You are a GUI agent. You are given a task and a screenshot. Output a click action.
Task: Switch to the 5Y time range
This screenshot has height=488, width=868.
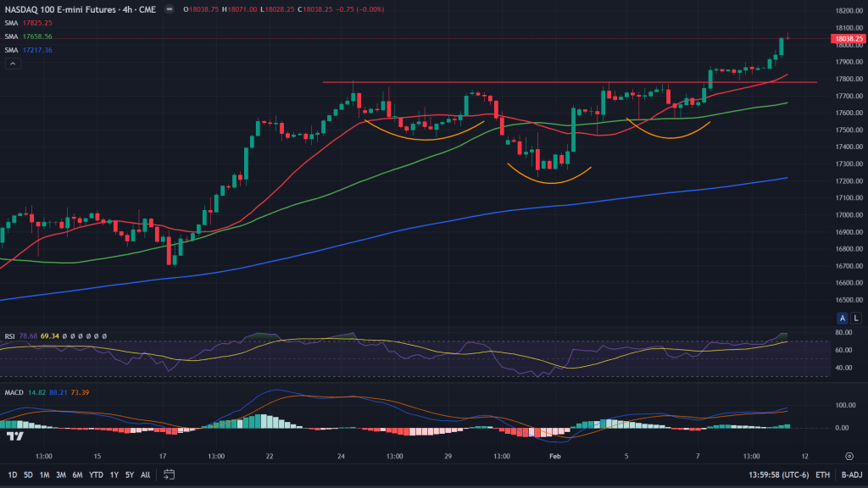[129, 474]
